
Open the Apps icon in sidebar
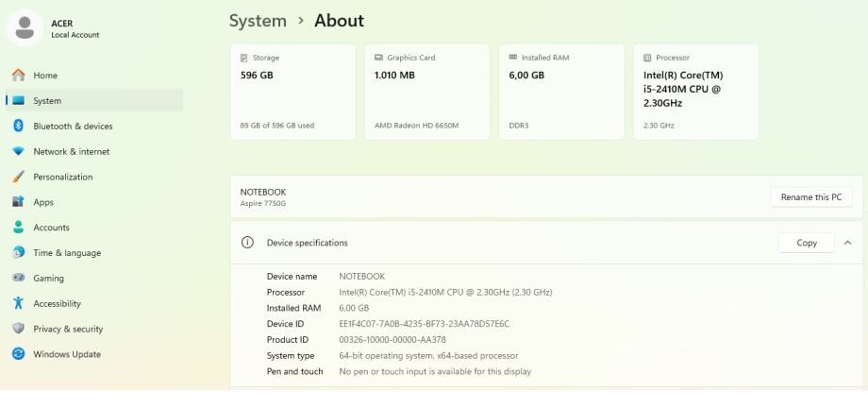click(17, 202)
